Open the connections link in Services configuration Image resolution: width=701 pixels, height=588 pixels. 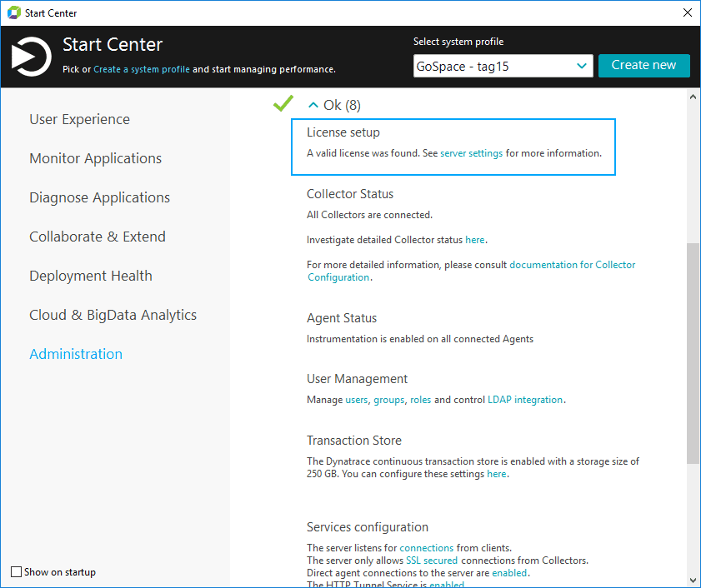point(427,548)
